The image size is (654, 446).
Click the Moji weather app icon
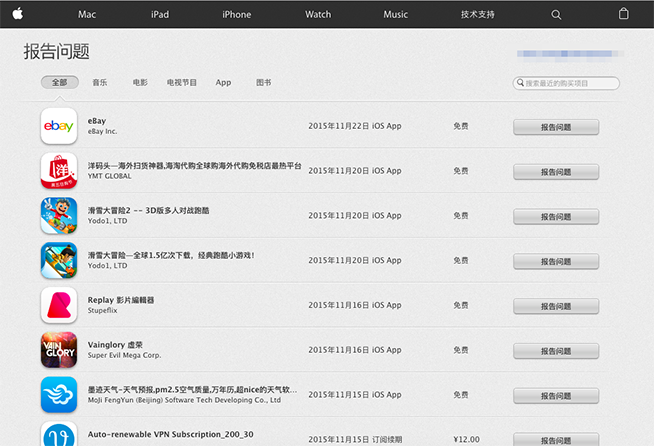point(59,395)
